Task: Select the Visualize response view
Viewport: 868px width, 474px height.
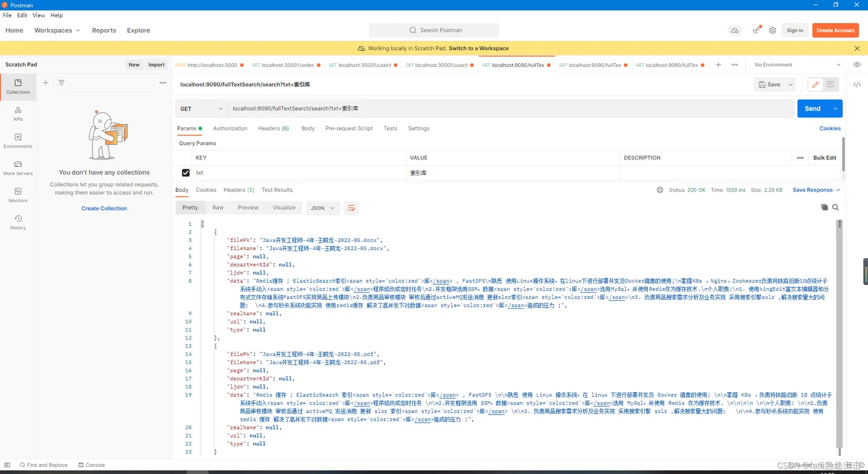Action: point(284,208)
